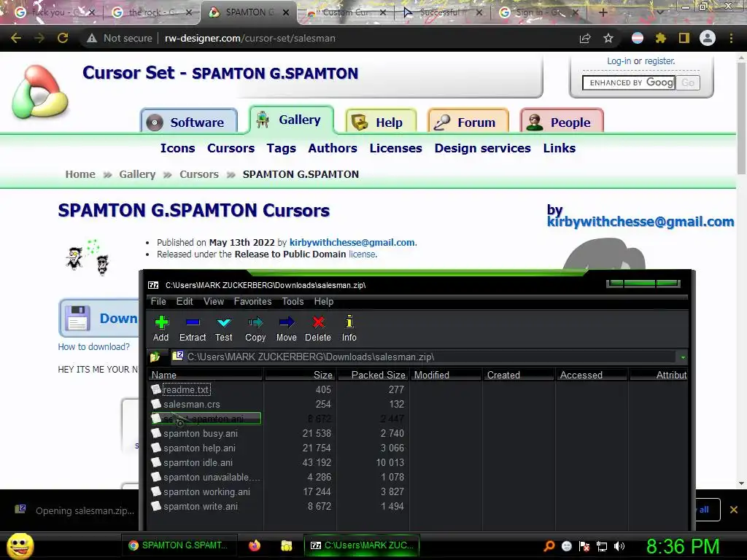The image size is (747, 560).
Task: Select the spamton unavailable file row
Action: tap(212, 477)
